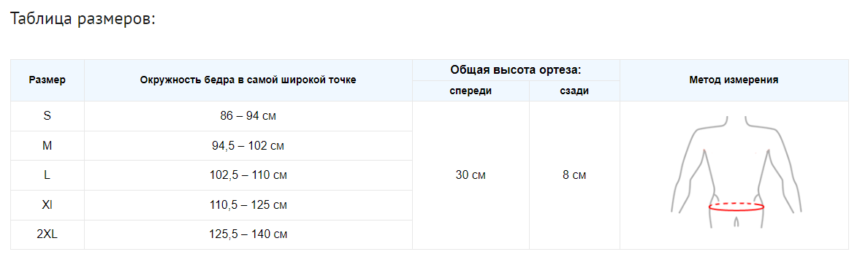
Task: Select the size 2XL row cell
Action: 47,234
